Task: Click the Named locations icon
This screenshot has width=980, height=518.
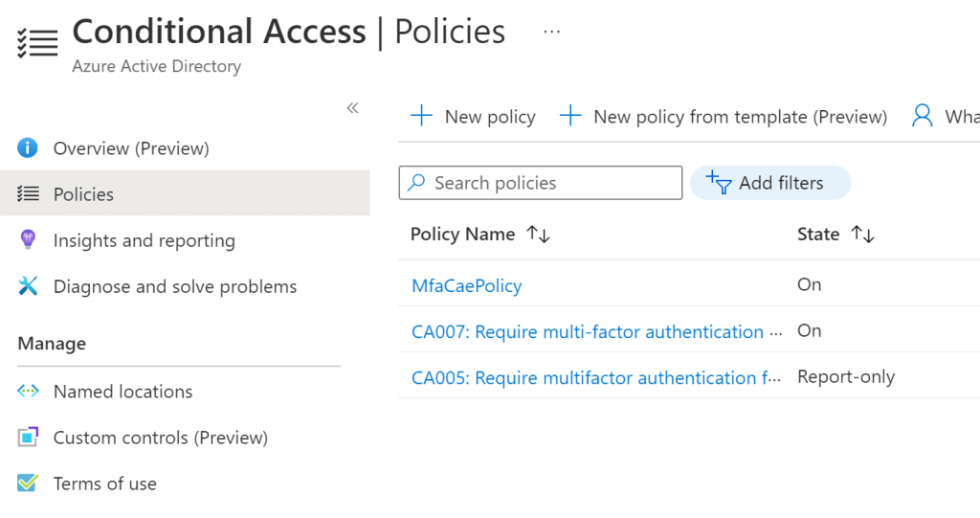Action: [28, 392]
